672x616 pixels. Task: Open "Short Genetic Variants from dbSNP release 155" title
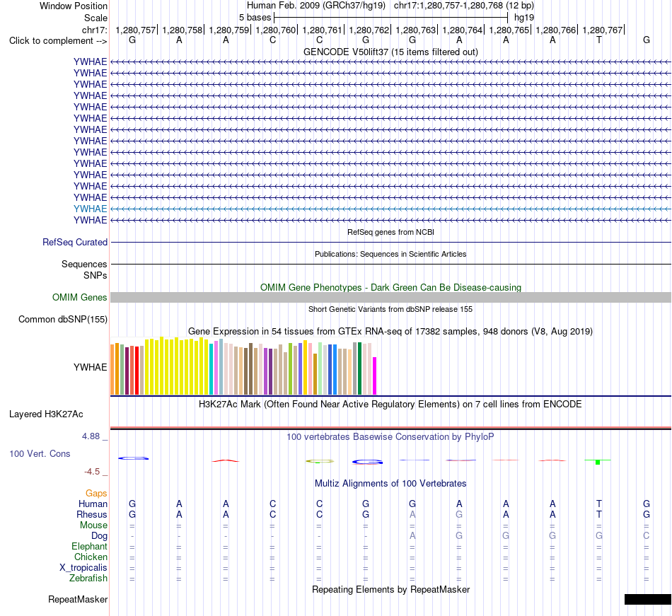390,309
